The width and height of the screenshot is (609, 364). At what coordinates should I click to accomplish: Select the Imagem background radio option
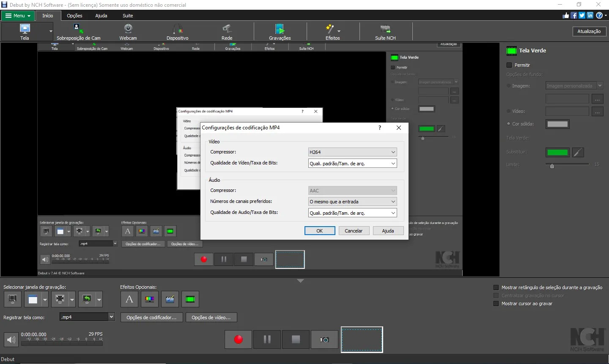tap(509, 86)
